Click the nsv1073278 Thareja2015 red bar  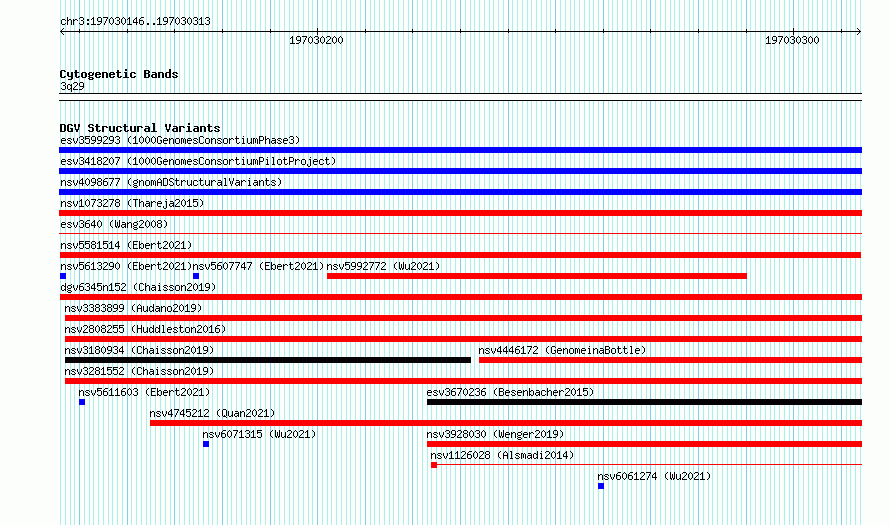click(460, 213)
